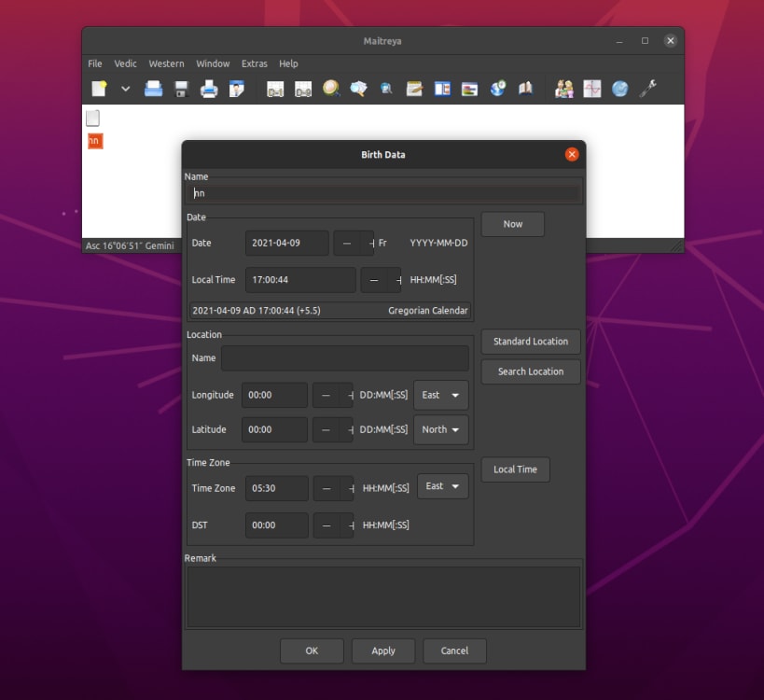This screenshot has height=700, width=764.
Task: Open the File menu
Action: (95, 63)
